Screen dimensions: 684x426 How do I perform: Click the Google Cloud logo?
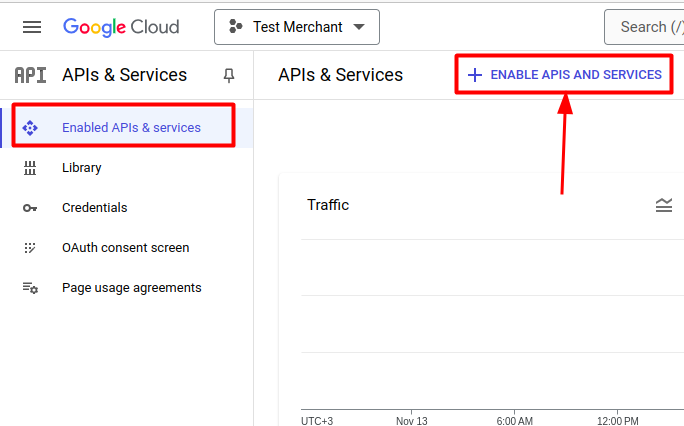[x=121, y=27]
